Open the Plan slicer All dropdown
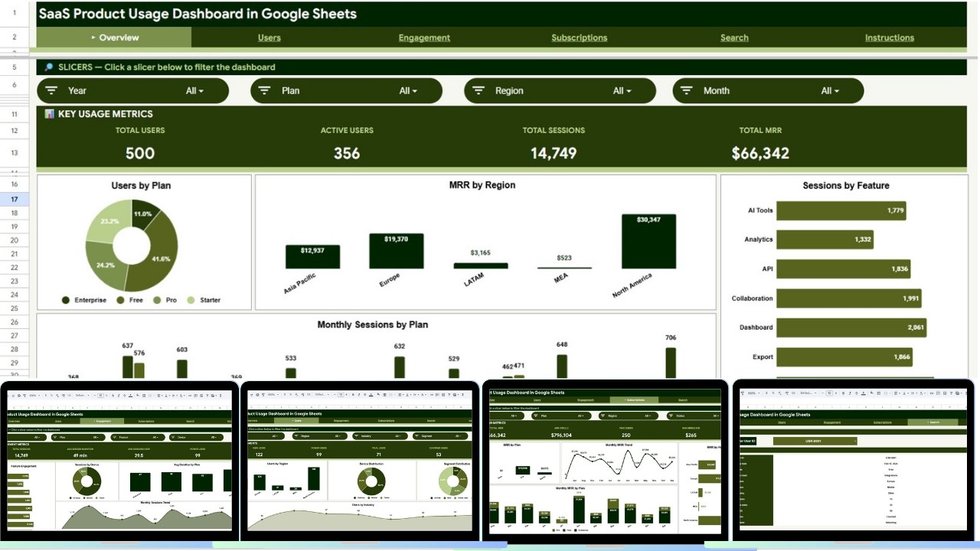 pyautogui.click(x=408, y=90)
